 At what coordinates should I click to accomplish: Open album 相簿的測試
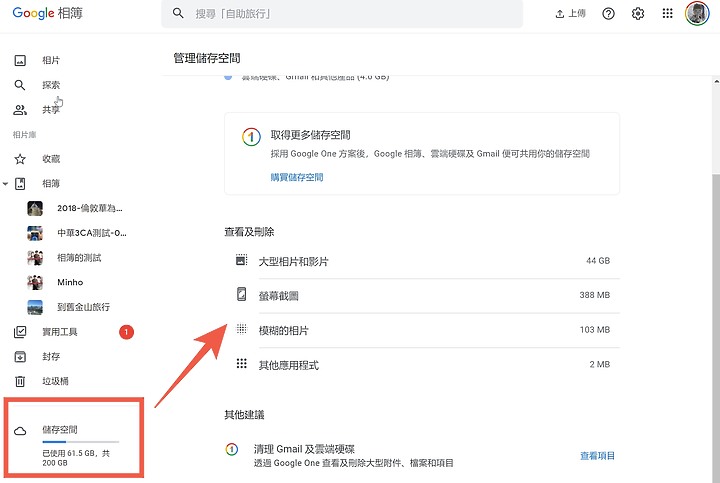coord(79,258)
